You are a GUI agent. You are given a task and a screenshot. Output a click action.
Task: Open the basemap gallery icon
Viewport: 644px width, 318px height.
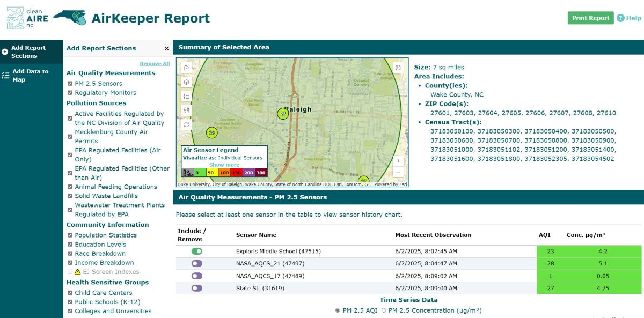coord(186,109)
